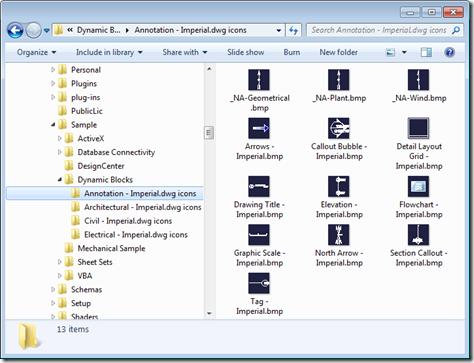Open the Help question mark icon
This screenshot has width=474, height=363.
pos(449,52)
